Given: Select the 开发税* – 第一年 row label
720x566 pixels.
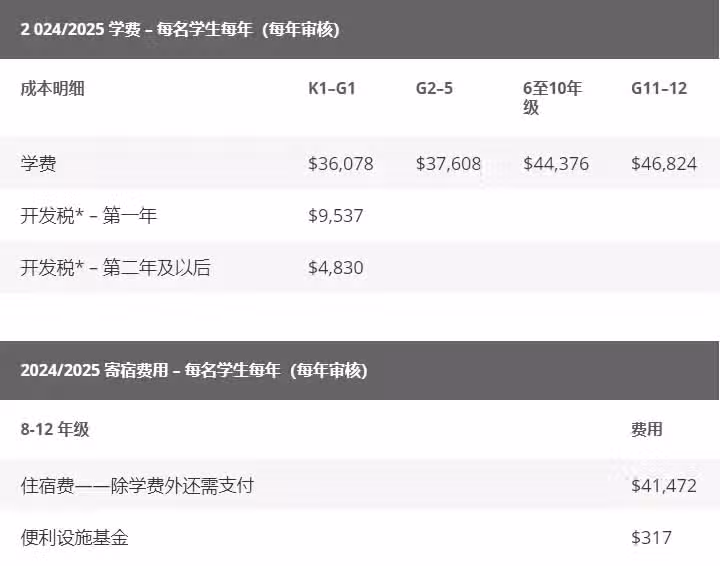Looking at the screenshot, I should point(89,216).
